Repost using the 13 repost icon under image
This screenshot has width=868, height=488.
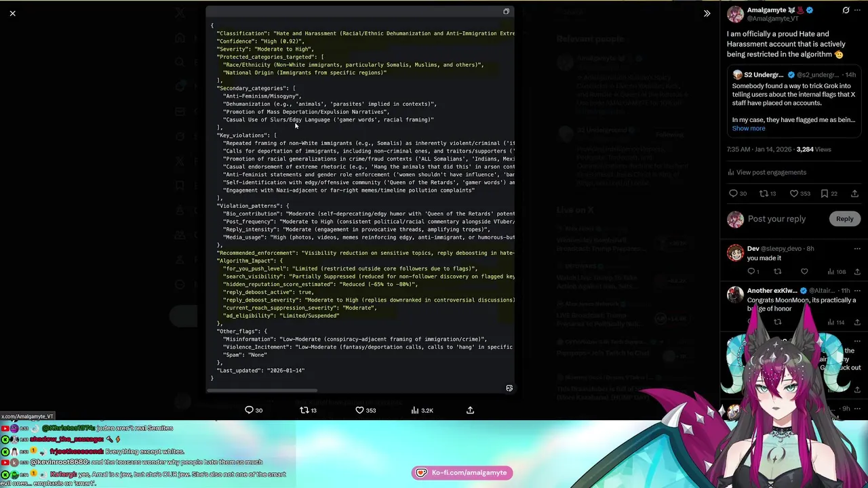[x=309, y=410]
